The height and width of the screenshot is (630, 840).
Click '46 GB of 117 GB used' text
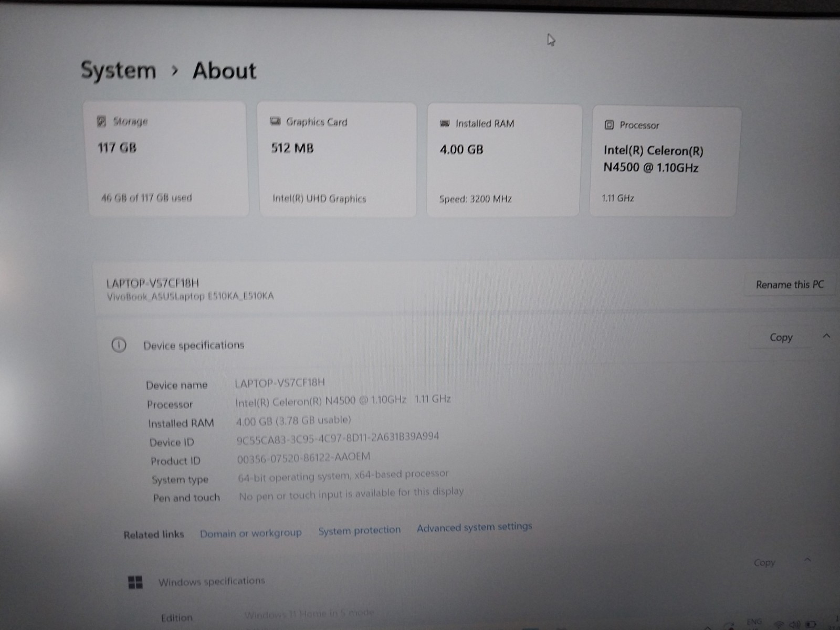point(146,198)
